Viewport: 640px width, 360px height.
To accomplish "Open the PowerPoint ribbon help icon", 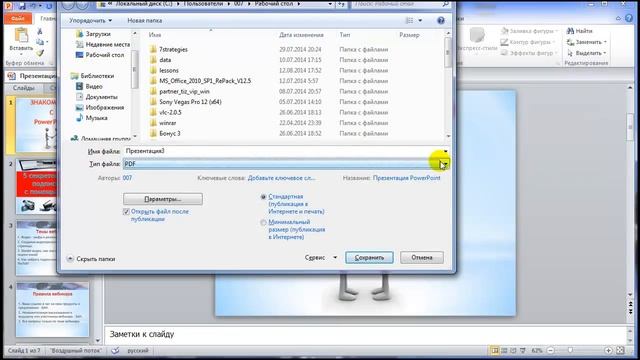I will point(630,18).
